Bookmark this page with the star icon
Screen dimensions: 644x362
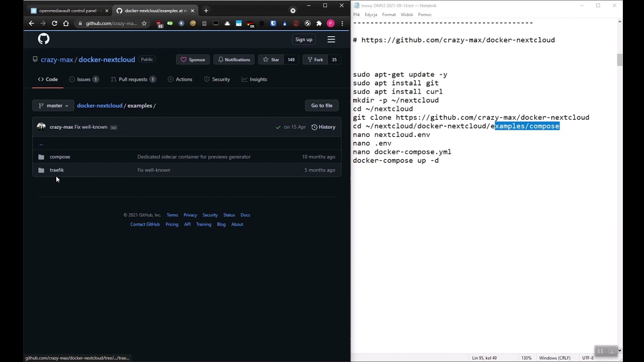[144, 23]
